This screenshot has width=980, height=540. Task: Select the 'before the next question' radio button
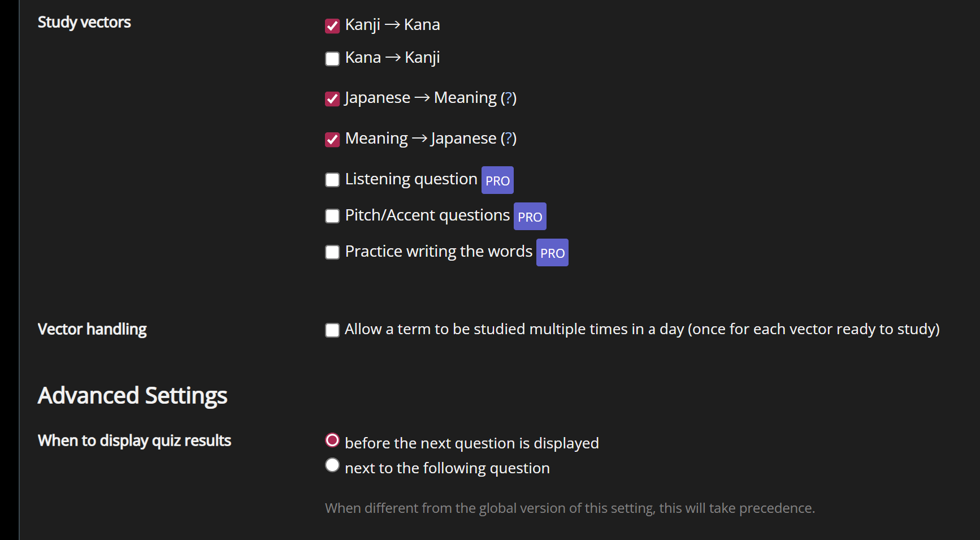[332, 440]
